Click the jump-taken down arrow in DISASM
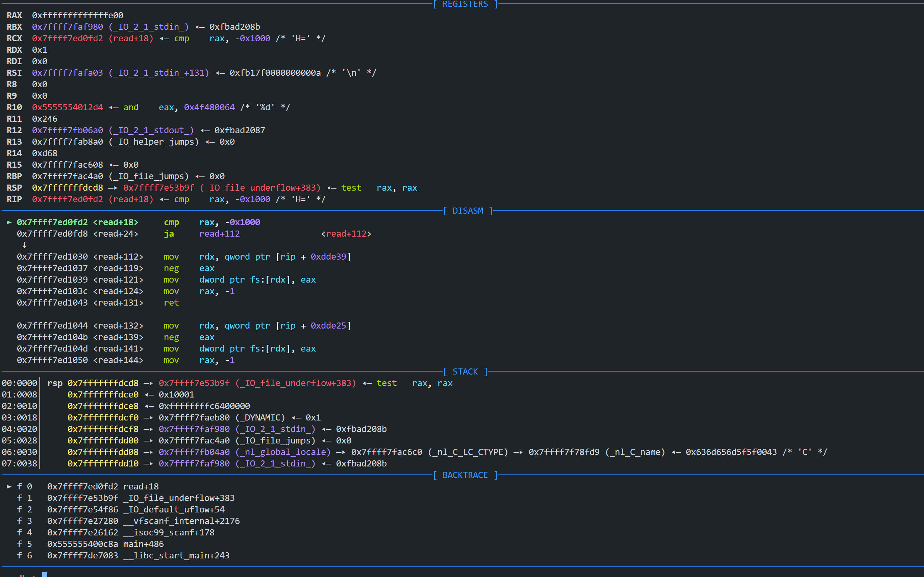 [x=24, y=245]
